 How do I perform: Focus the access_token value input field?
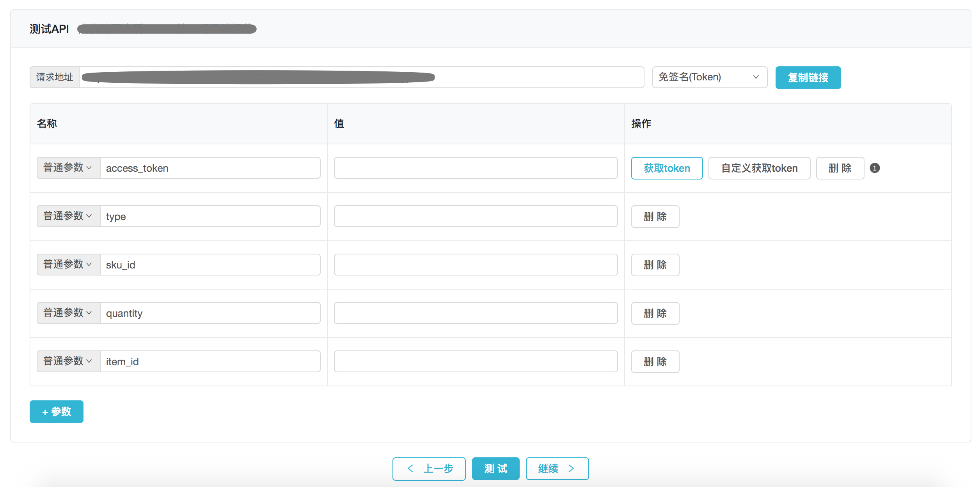[476, 168]
